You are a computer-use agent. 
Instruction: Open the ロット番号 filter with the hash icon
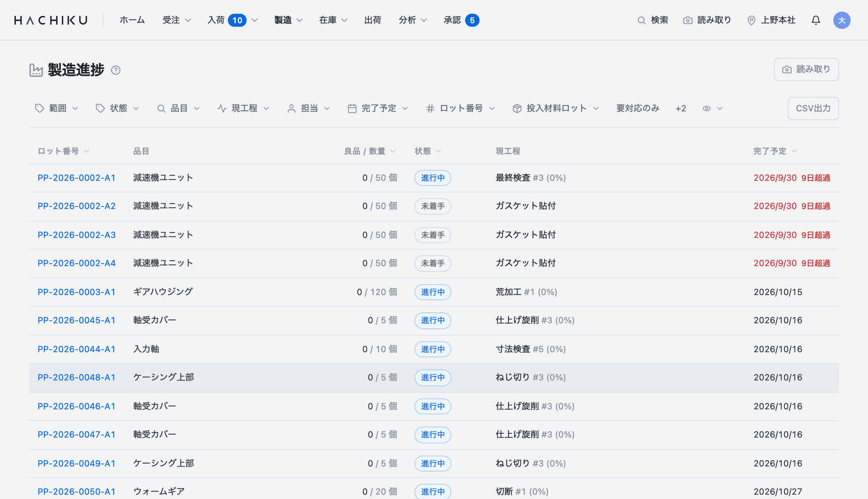tap(460, 108)
